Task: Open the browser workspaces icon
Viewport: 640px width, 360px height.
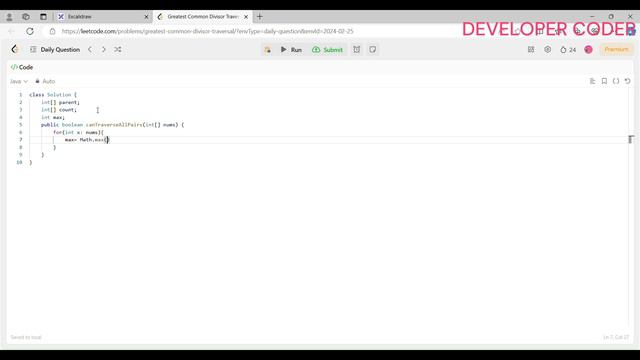Action: 26,17
